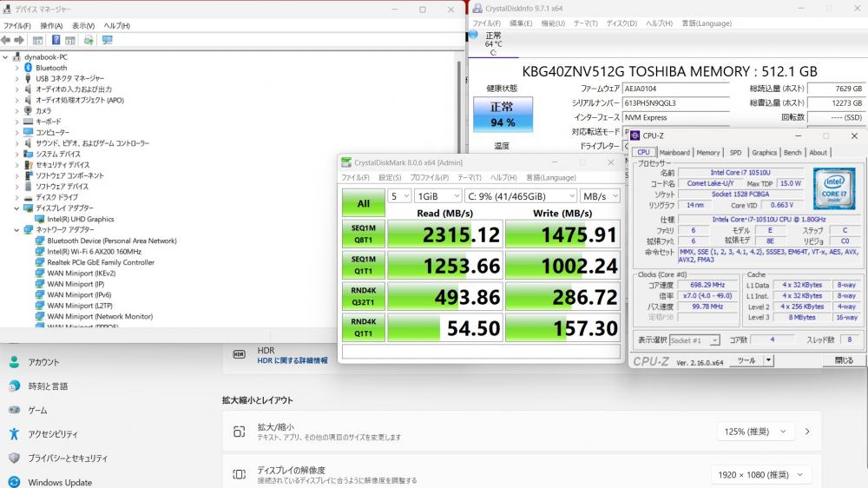Viewport: 868px width, 488px height.
Task: Click Intel Wi-Fi 6 AX200 adapter icon
Action: pyautogui.click(x=40, y=252)
